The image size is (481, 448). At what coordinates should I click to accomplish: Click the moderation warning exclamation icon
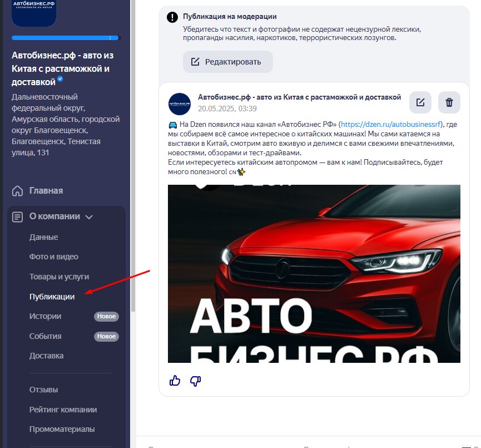tap(172, 17)
